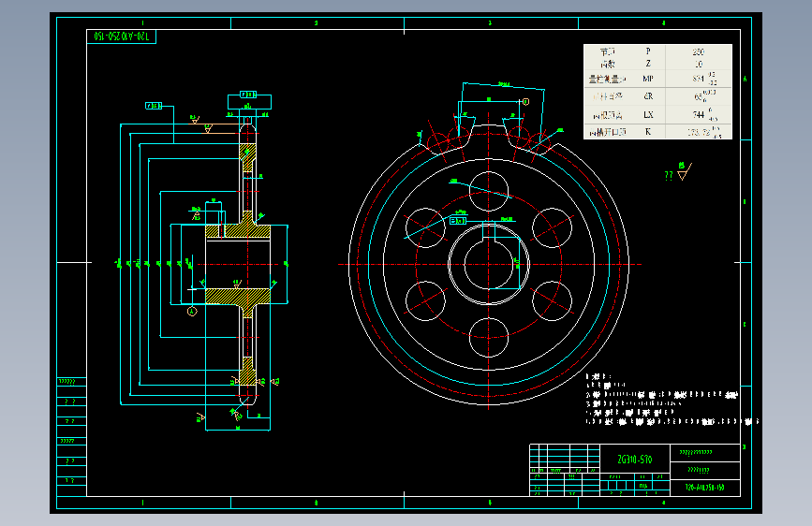
Task: Select the surface roughness symbol beside green '??' text
Action: pos(684,172)
